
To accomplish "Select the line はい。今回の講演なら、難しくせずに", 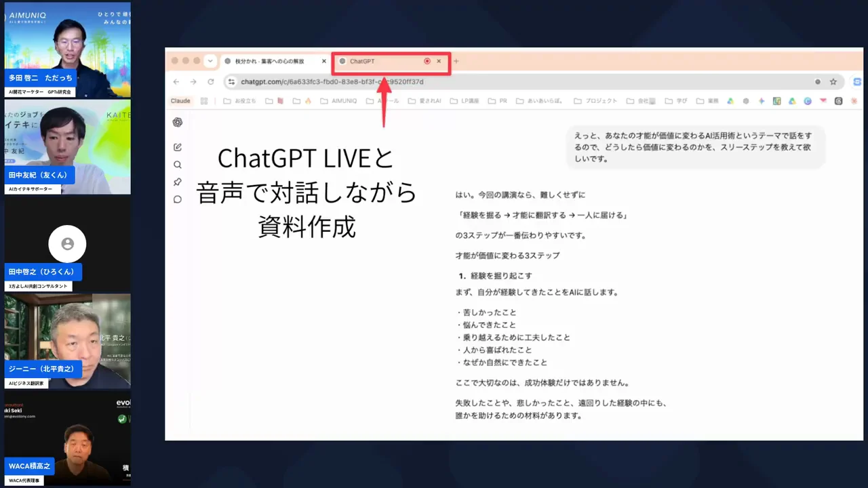I will coord(519,195).
